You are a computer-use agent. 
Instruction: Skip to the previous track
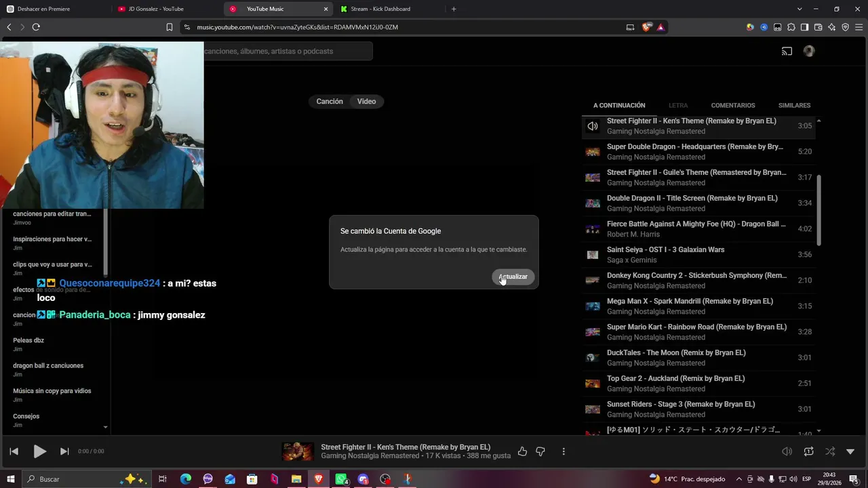pyautogui.click(x=14, y=451)
